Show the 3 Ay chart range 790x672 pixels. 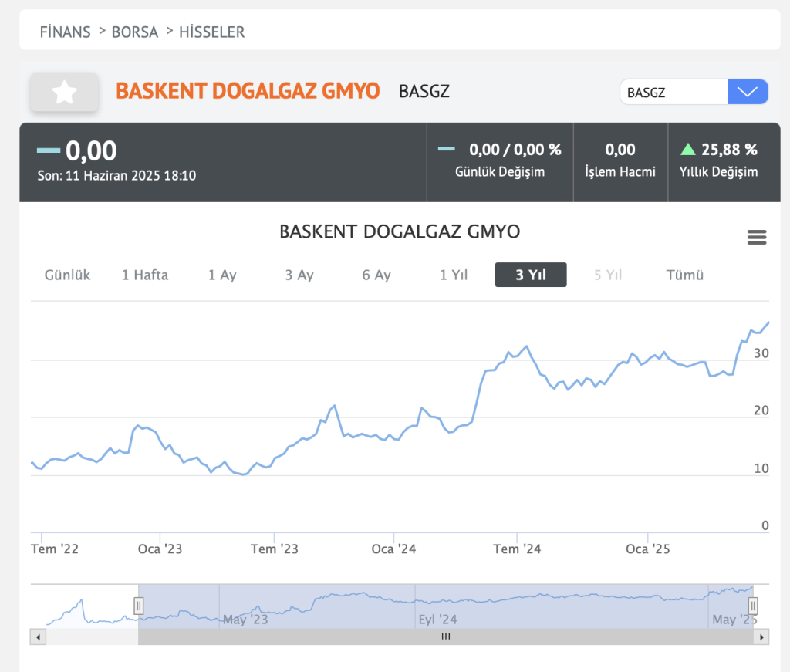(x=299, y=275)
